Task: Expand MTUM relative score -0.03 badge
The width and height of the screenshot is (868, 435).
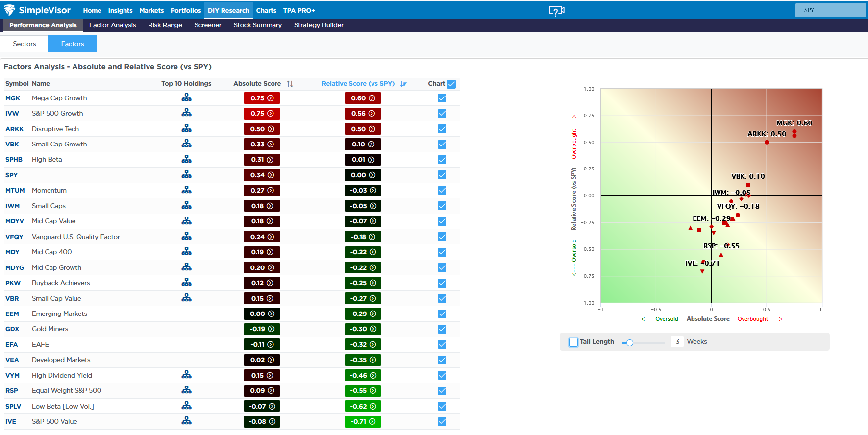Action: point(363,191)
